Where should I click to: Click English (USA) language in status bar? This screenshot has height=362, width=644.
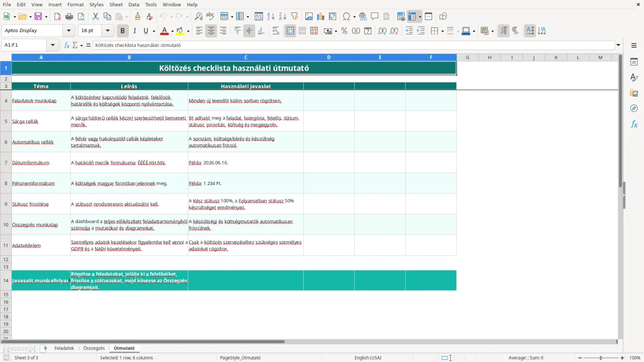click(x=368, y=358)
